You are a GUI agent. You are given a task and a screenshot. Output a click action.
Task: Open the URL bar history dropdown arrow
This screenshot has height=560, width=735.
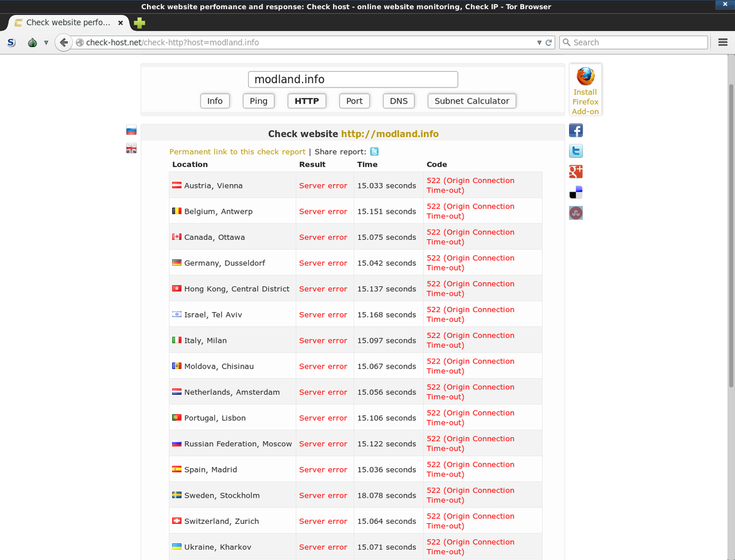pyautogui.click(x=538, y=42)
